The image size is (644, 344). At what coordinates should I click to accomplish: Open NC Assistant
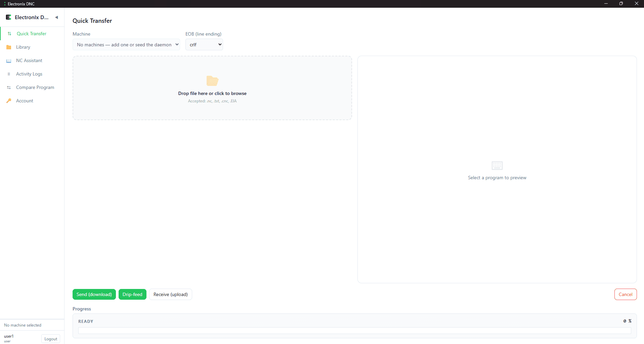click(32, 60)
